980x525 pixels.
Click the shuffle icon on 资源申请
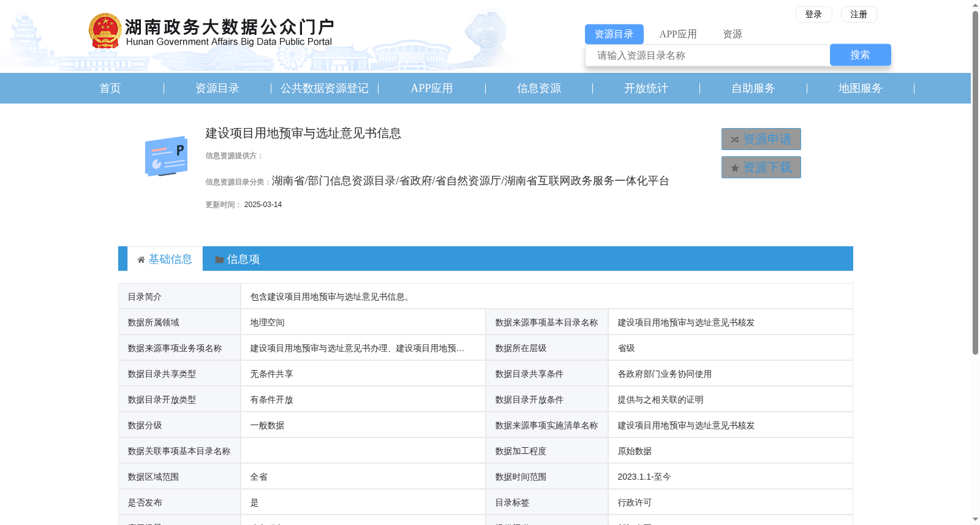pos(734,140)
